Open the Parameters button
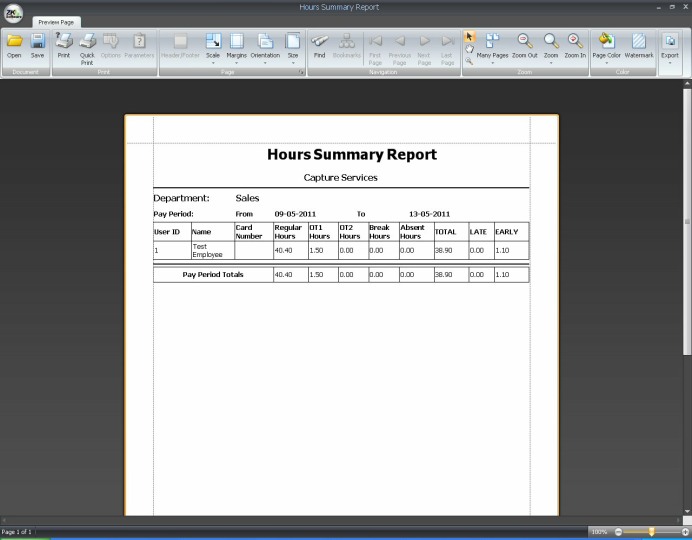This screenshot has width=692, height=540. [139, 46]
